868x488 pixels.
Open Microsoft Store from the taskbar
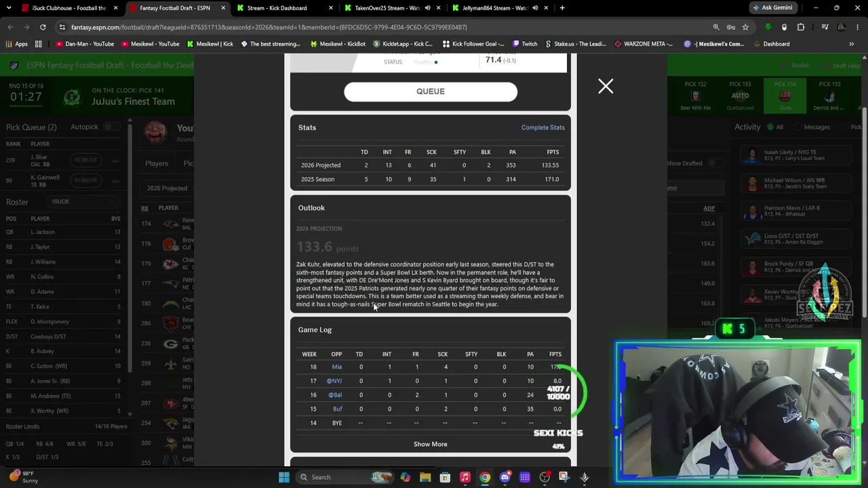[445, 477]
